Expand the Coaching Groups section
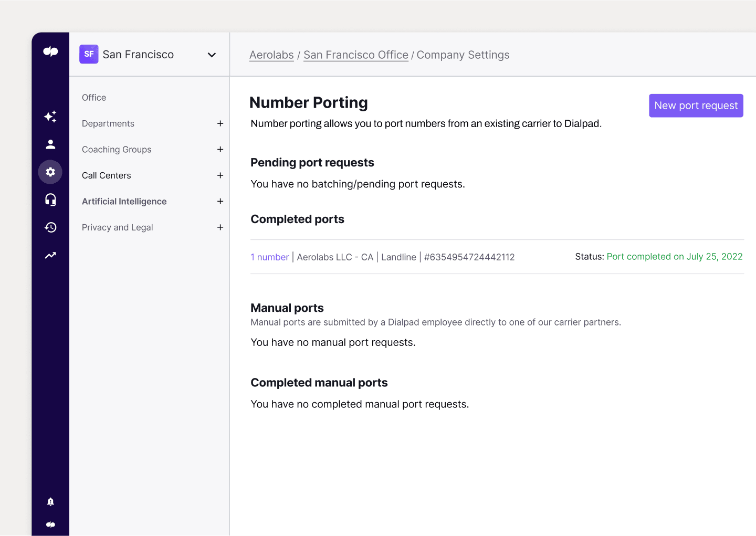 point(220,149)
